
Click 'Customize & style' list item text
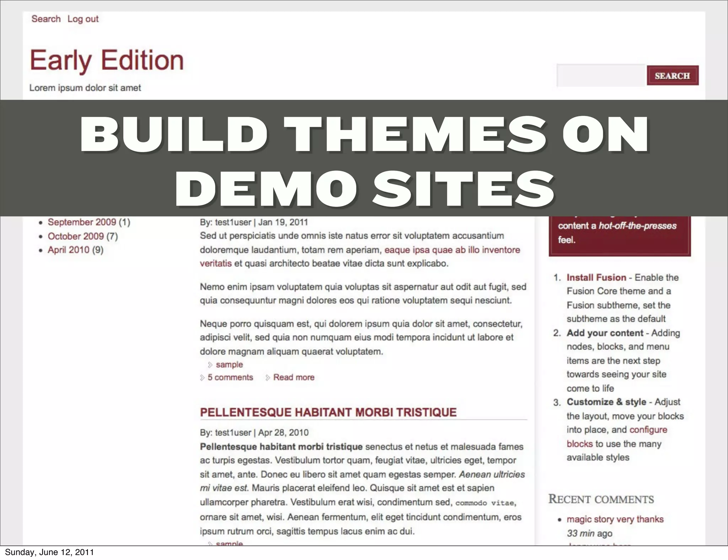coord(606,402)
